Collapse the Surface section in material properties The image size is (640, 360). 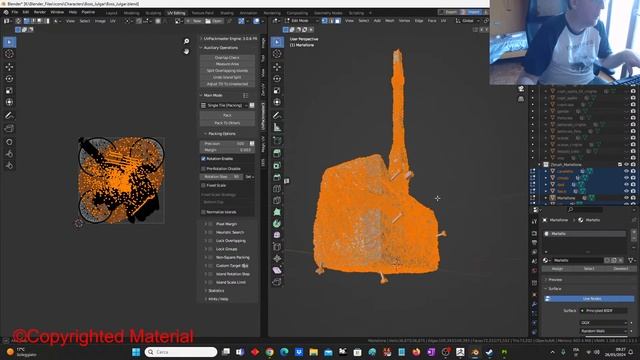click(555, 289)
